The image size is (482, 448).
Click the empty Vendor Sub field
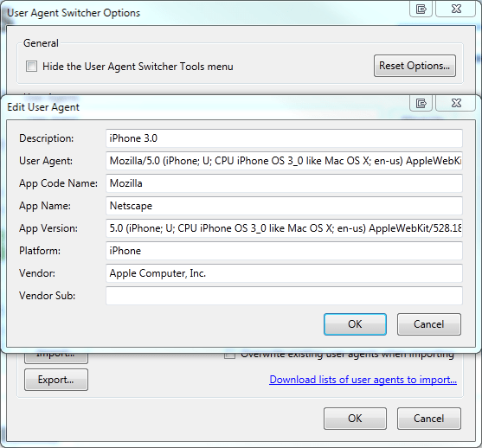coord(284,296)
